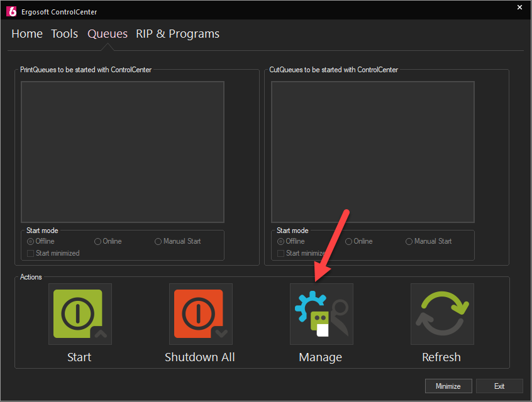Viewport: 532px width, 402px height.
Task: Click the red Shutdown All icon
Action: (x=201, y=314)
